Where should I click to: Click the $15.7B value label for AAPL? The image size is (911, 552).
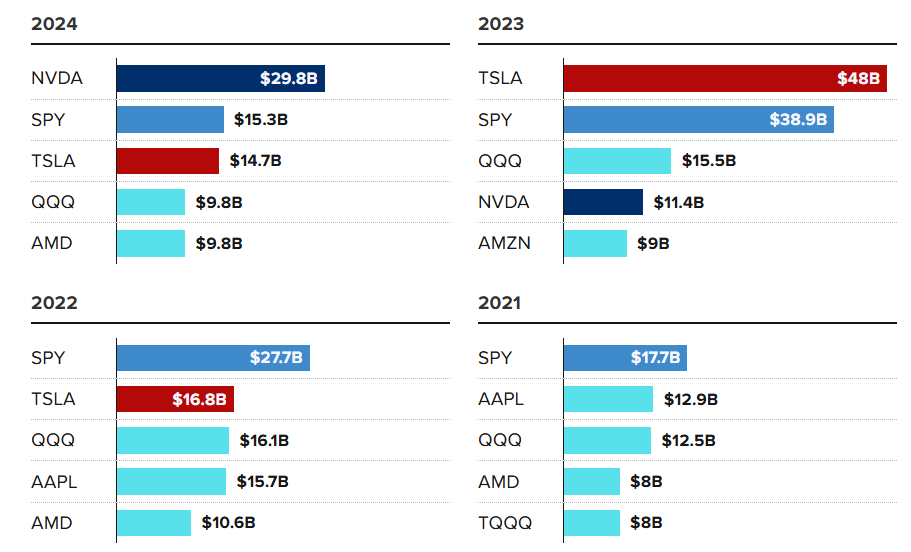point(263,482)
